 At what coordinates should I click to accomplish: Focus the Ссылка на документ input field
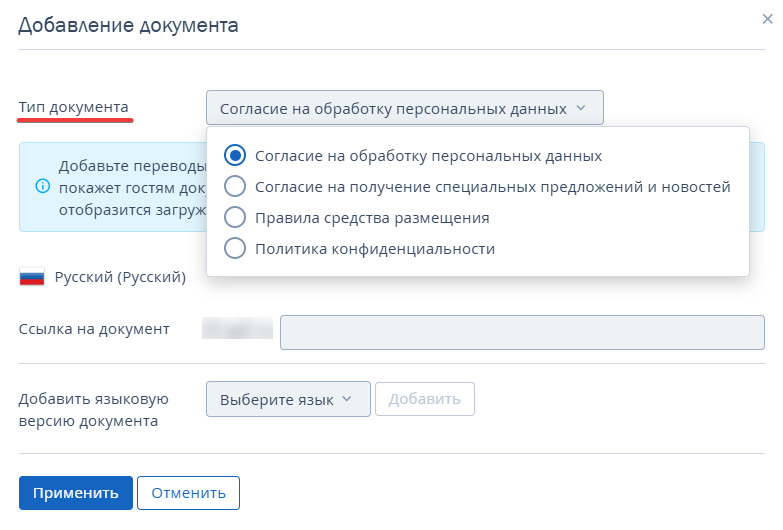521,333
